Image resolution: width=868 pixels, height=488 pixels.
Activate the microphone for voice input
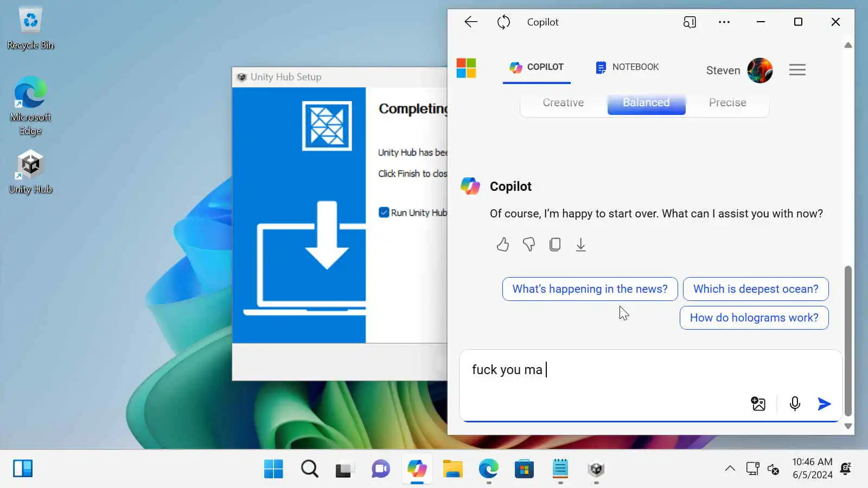point(795,404)
